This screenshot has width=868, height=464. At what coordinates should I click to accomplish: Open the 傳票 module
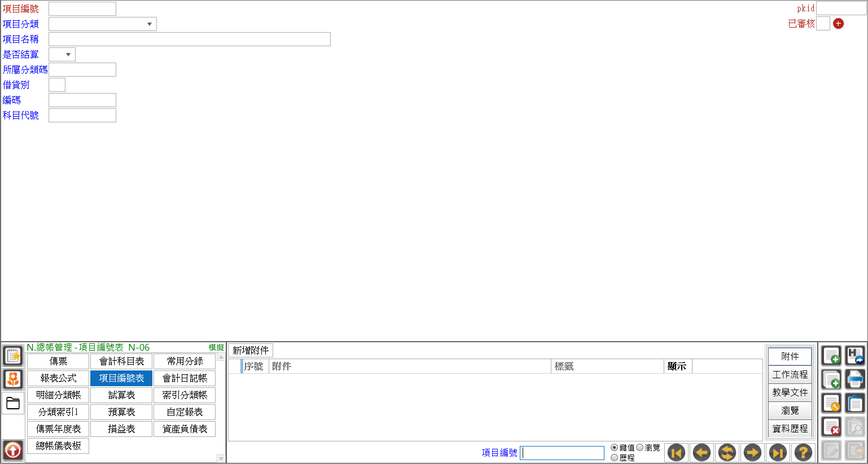[x=58, y=361]
